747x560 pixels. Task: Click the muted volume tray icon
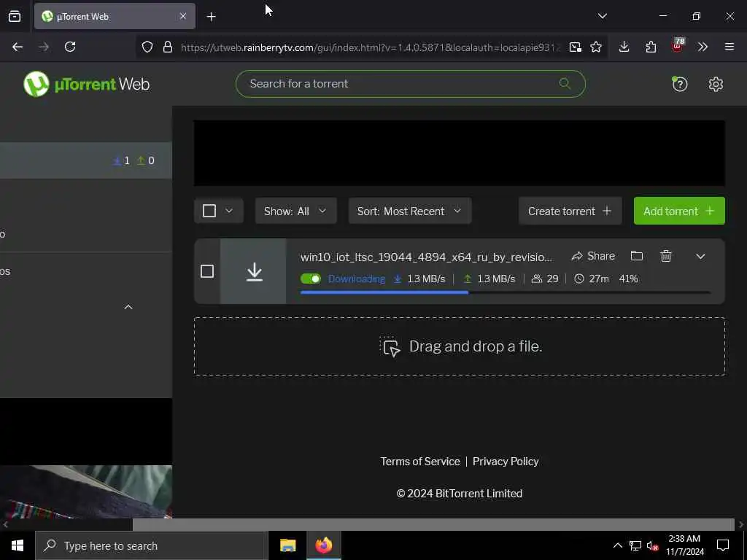coord(652,545)
